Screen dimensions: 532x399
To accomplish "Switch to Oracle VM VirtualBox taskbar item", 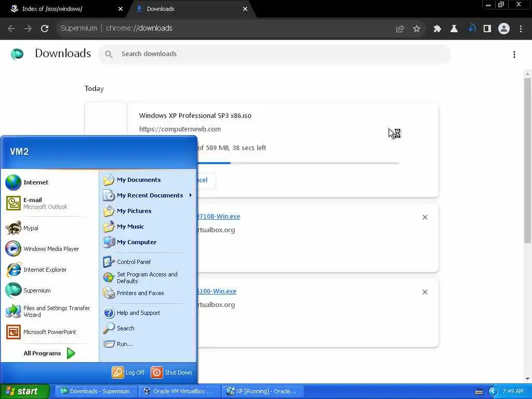I will [179, 391].
